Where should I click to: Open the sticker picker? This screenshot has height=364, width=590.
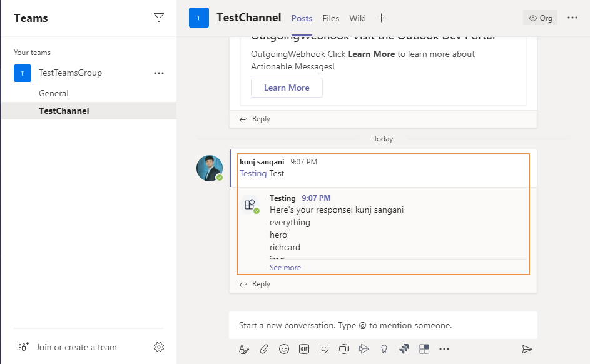[x=324, y=349]
